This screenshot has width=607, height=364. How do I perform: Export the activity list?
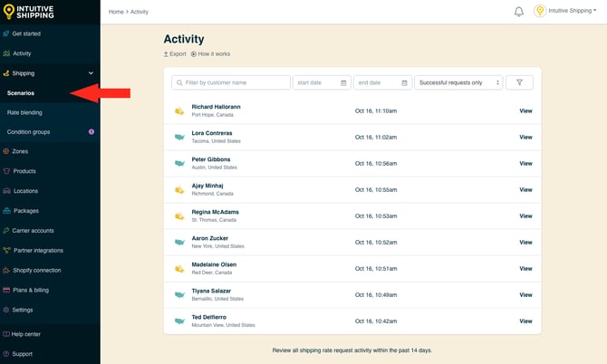click(175, 53)
